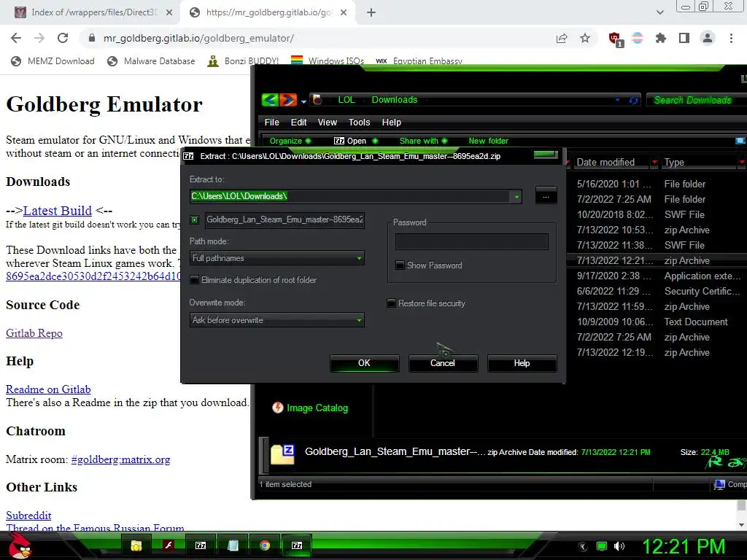Click the Latest Build link
747x560 pixels.
tap(57, 211)
